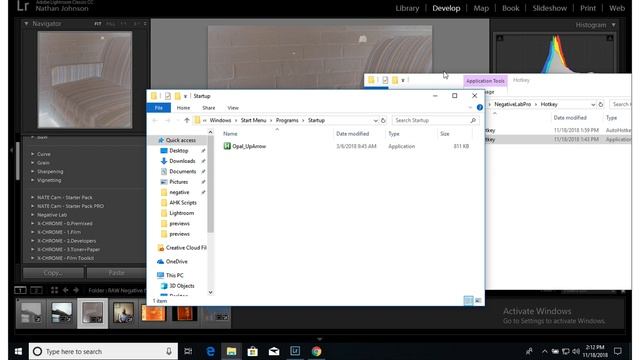Open grid view icon in filmstrip bar
This screenshot has height=360, width=640.
(x=54, y=290)
